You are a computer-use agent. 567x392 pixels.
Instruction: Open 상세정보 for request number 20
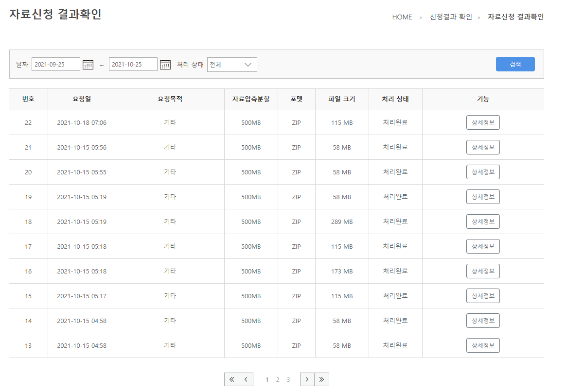click(483, 172)
